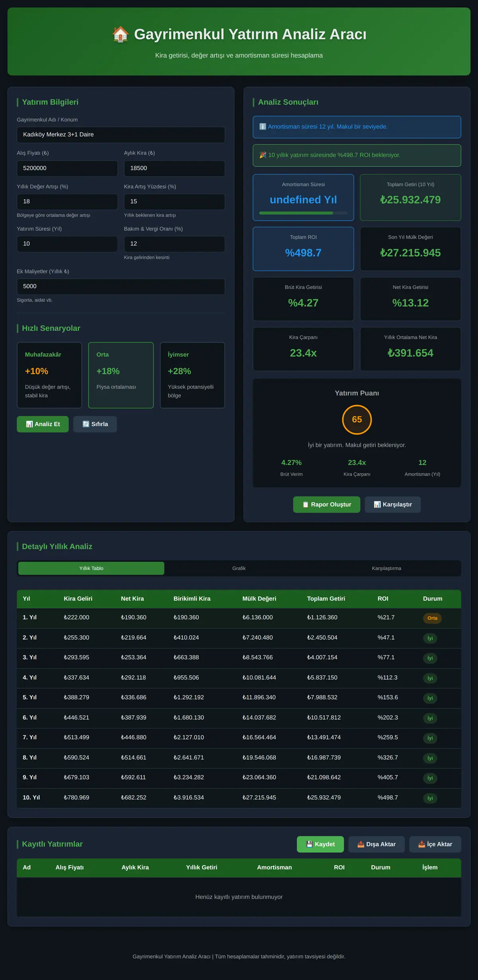Click the Kira Çarpanı 23.4x card value
The height and width of the screenshot is (980, 478).
pos(303,353)
